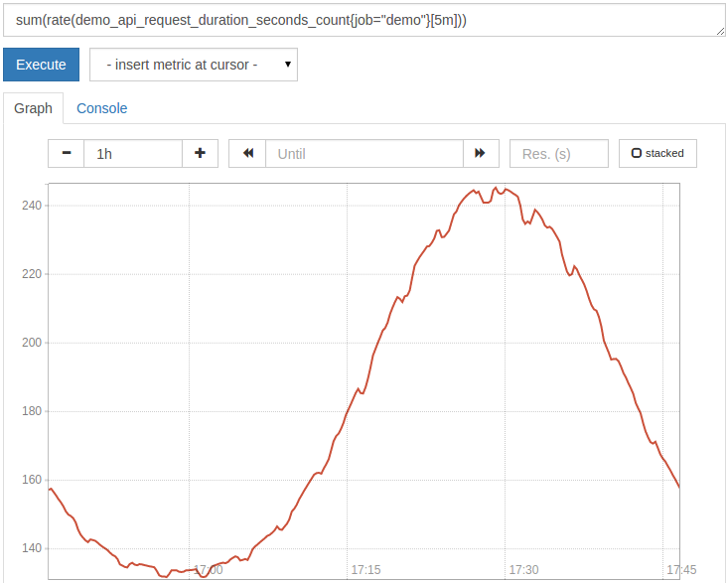Click the plus icon to increase range

[x=200, y=153]
